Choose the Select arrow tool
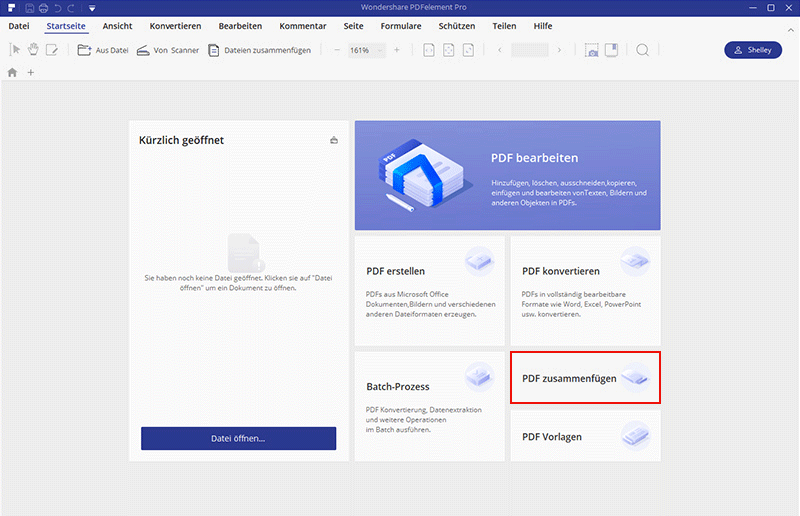This screenshot has width=800, height=516. point(15,50)
